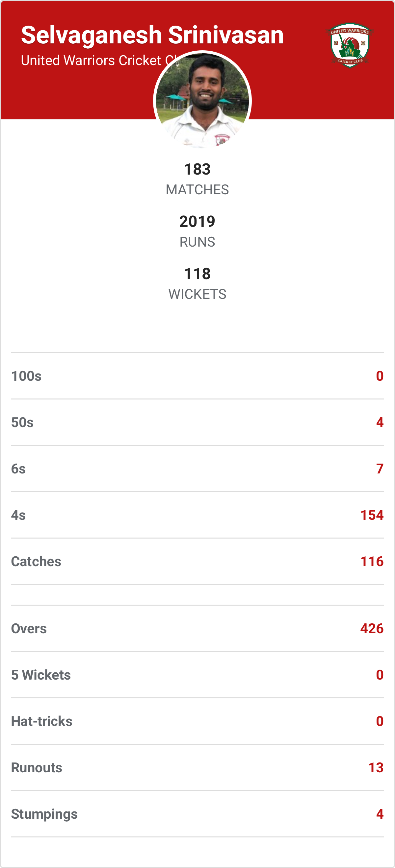
Task: Select the Hat-tricks row label
Action: (x=42, y=721)
